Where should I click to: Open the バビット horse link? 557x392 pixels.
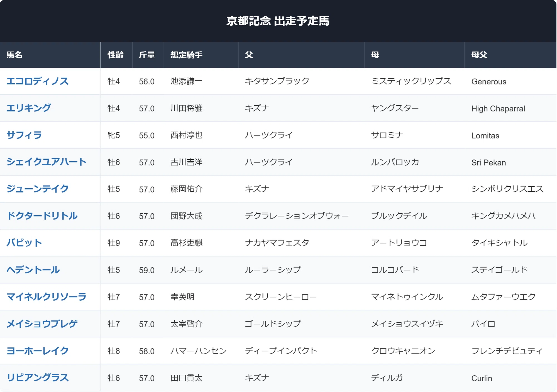(x=24, y=243)
